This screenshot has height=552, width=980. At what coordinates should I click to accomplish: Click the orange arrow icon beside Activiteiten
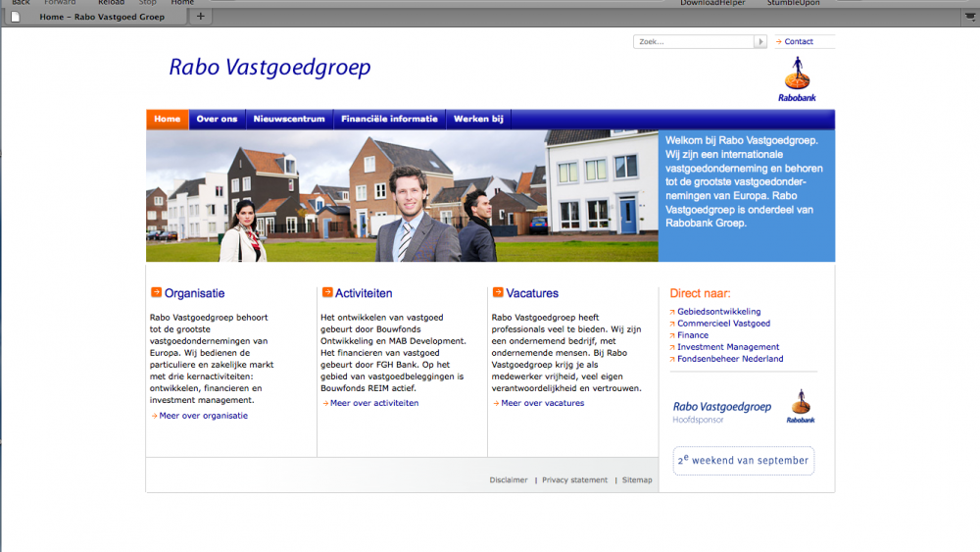[x=327, y=292]
